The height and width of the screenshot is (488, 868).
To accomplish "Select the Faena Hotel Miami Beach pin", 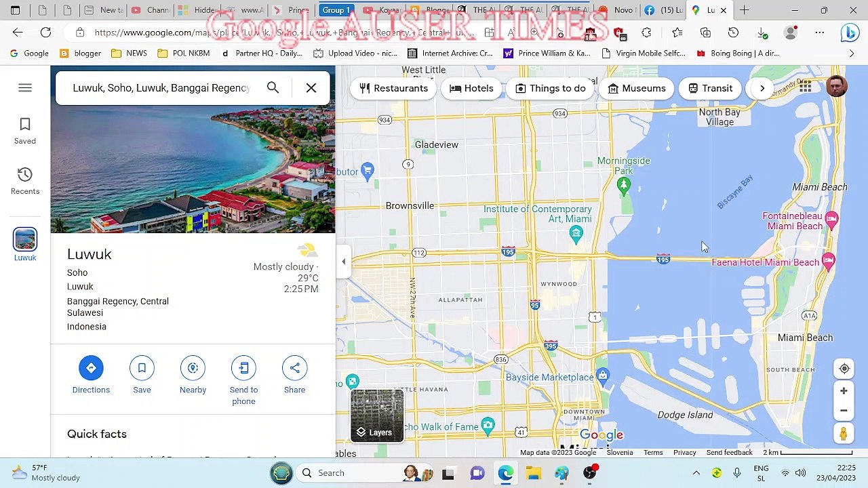I will [828, 262].
